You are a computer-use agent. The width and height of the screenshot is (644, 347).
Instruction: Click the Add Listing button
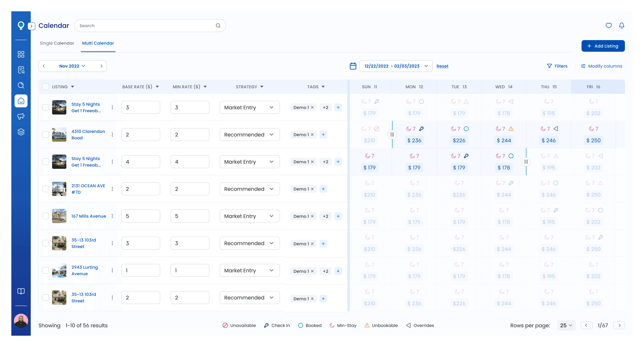coord(603,46)
